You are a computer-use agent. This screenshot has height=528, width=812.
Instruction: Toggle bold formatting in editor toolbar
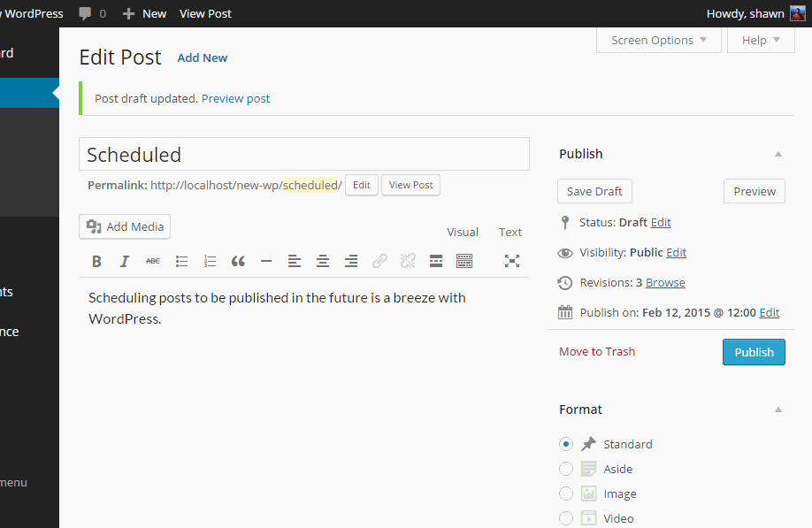[x=96, y=262]
